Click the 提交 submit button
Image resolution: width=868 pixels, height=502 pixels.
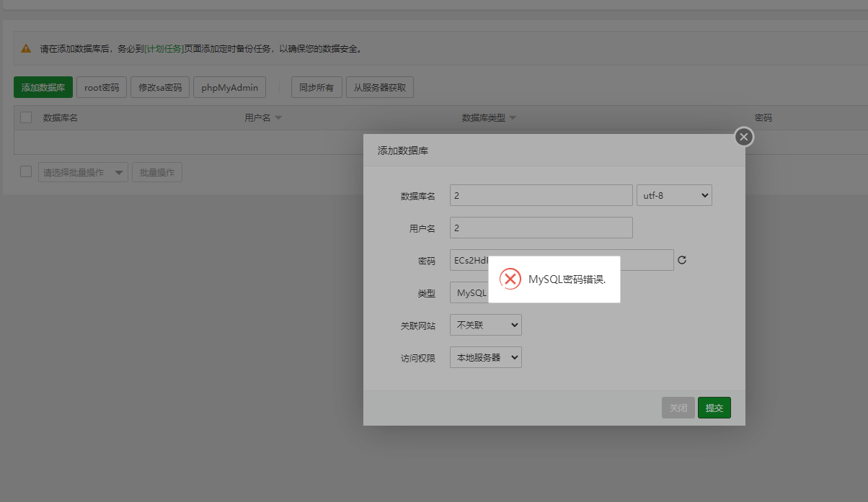click(714, 408)
